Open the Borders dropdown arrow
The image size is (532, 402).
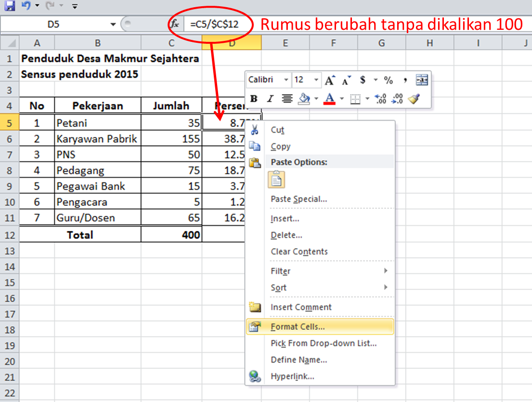pyautogui.click(x=367, y=99)
